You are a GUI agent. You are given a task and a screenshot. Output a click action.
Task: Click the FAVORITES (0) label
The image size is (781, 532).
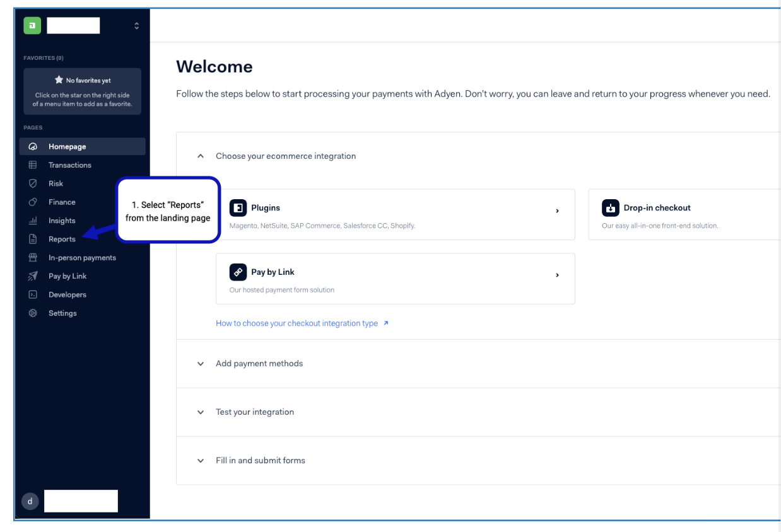(x=44, y=58)
